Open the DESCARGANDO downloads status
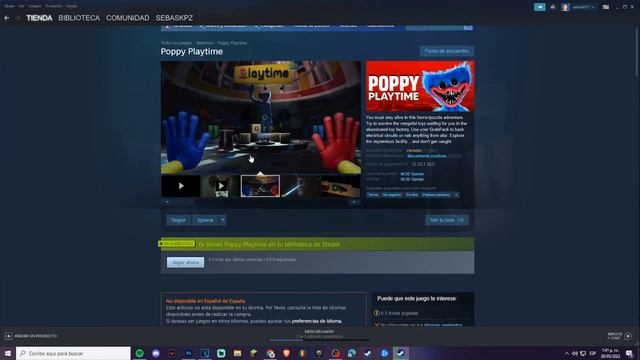The image size is (640, 360). click(319, 332)
